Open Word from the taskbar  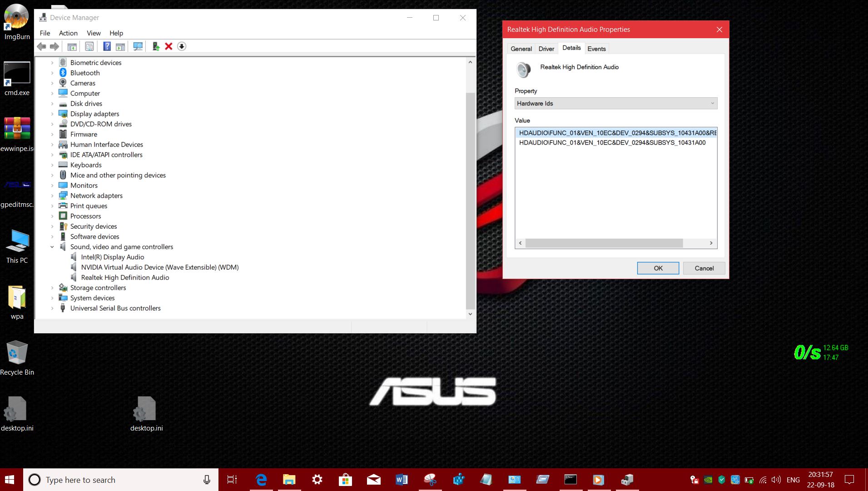coord(402,480)
